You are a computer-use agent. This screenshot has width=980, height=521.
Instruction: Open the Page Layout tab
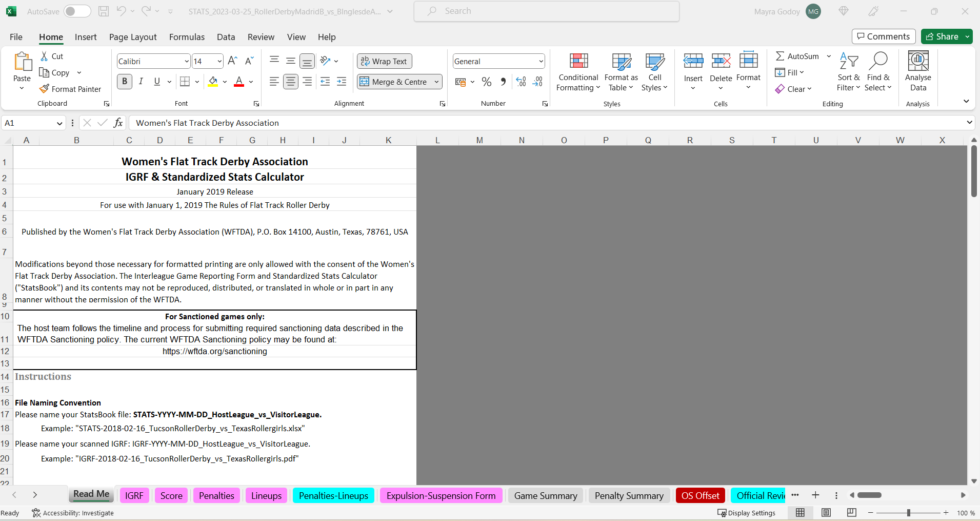[x=133, y=37]
